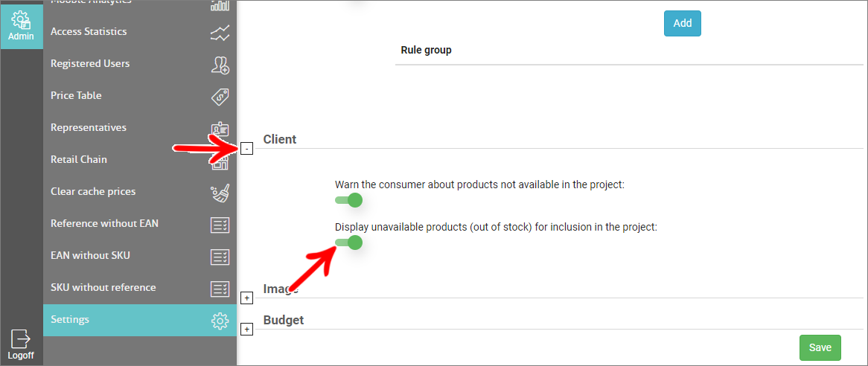Select Clear cache prices menu item

[140, 192]
